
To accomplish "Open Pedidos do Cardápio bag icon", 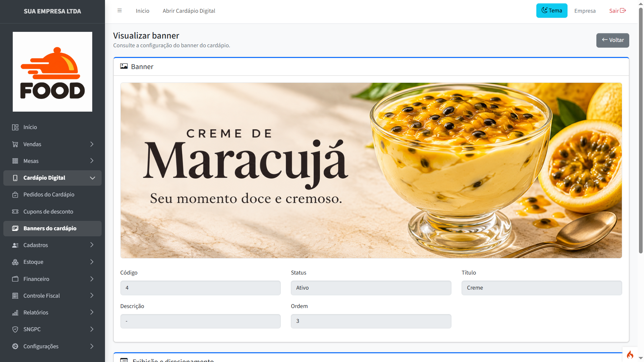I will pyautogui.click(x=15, y=195).
